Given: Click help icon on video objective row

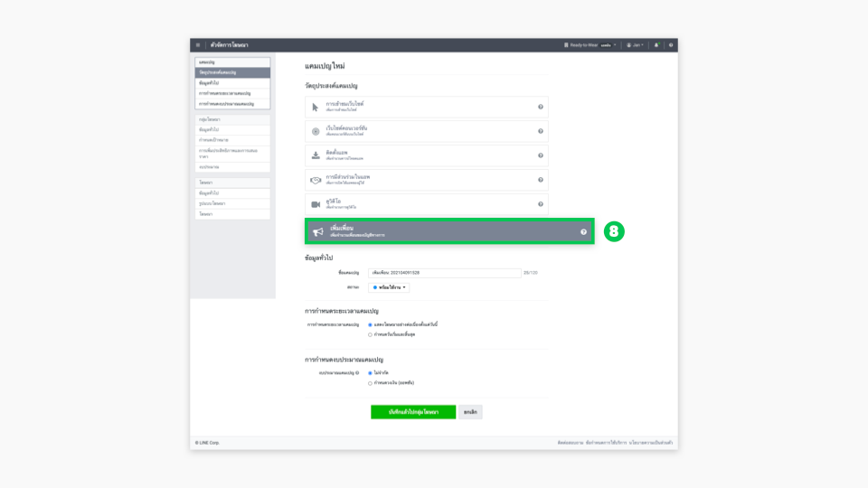Looking at the screenshot, I should click(541, 204).
